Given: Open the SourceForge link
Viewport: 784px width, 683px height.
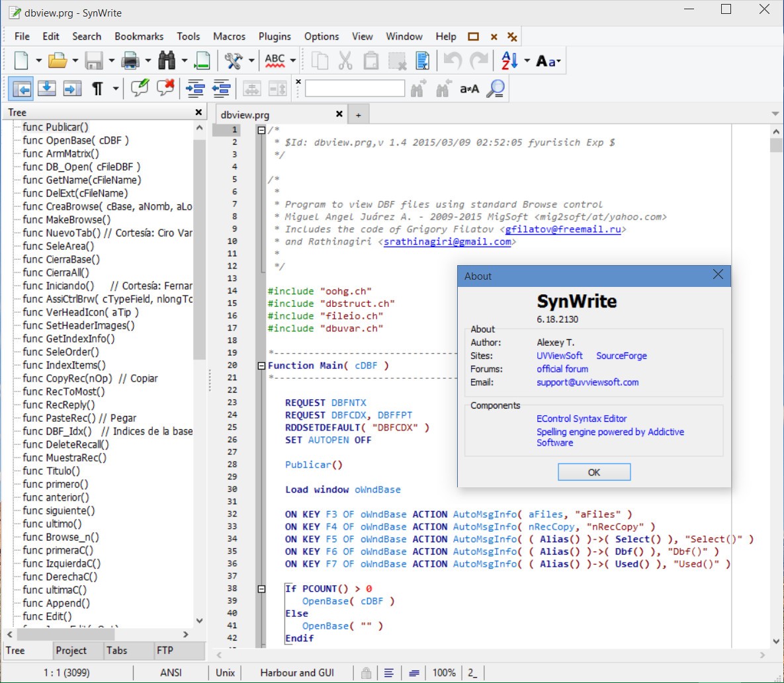Looking at the screenshot, I should 621,356.
